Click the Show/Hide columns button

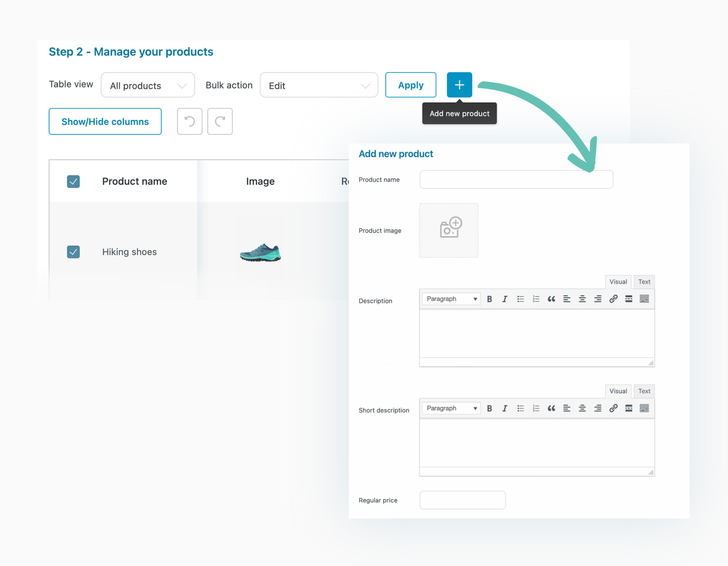[x=105, y=121]
